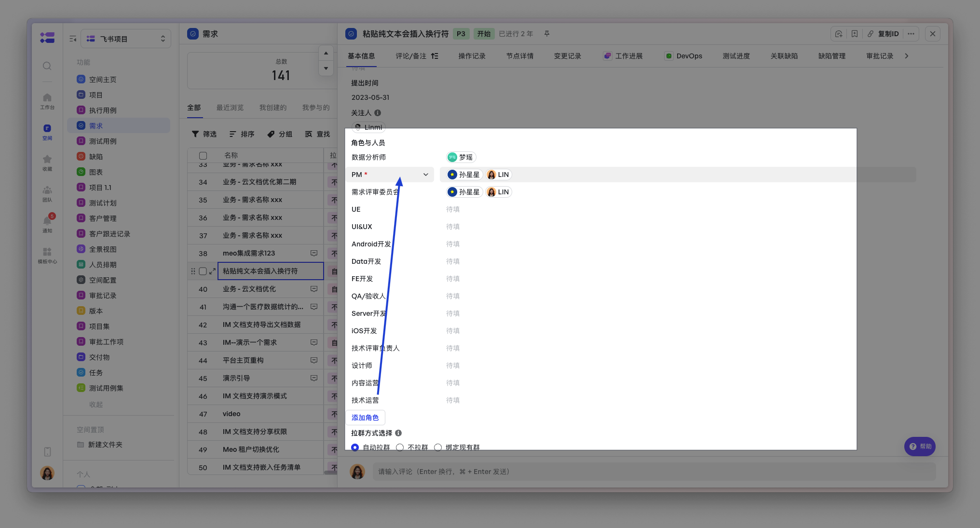Image resolution: width=980 pixels, height=528 pixels.
Task: Open the 模板中心 grid icon
Action: [x=47, y=255]
